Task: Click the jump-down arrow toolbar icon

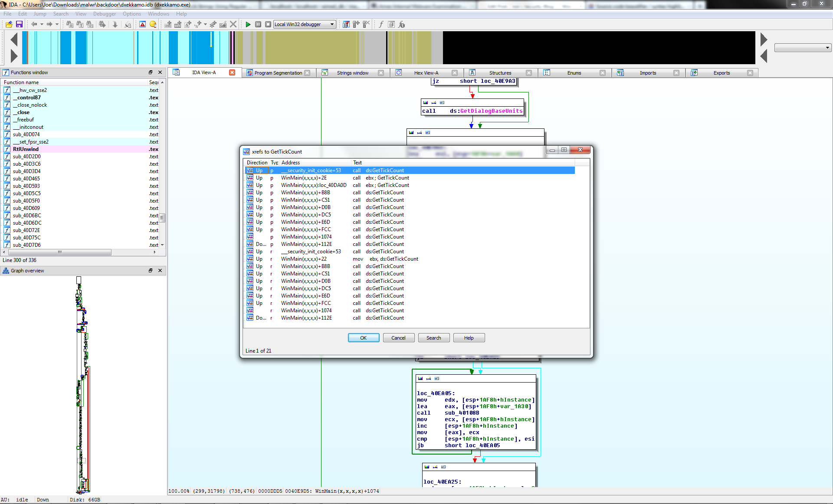Action: pos(115,24)
